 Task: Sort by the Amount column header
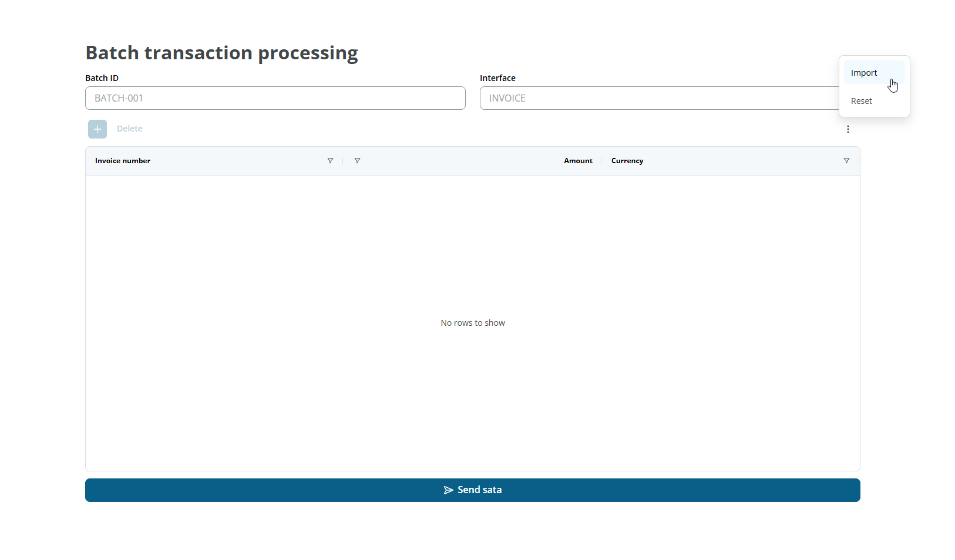(x=578, y=160)
